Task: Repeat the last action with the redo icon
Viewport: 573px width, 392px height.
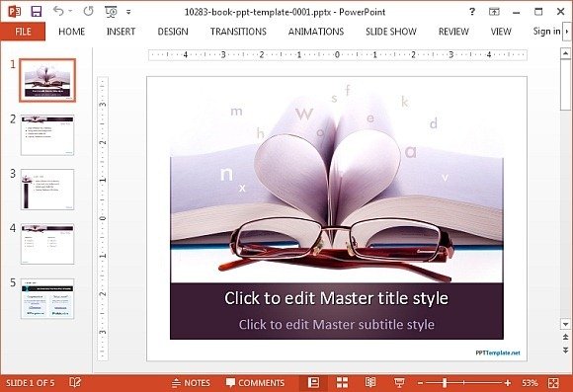Action: 89,11
